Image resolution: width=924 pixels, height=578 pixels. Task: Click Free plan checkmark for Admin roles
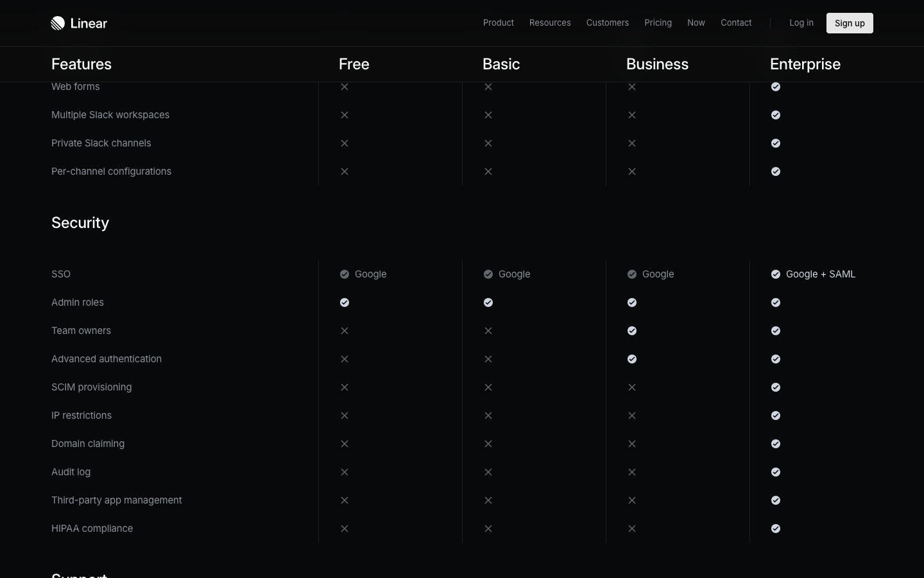345,302
